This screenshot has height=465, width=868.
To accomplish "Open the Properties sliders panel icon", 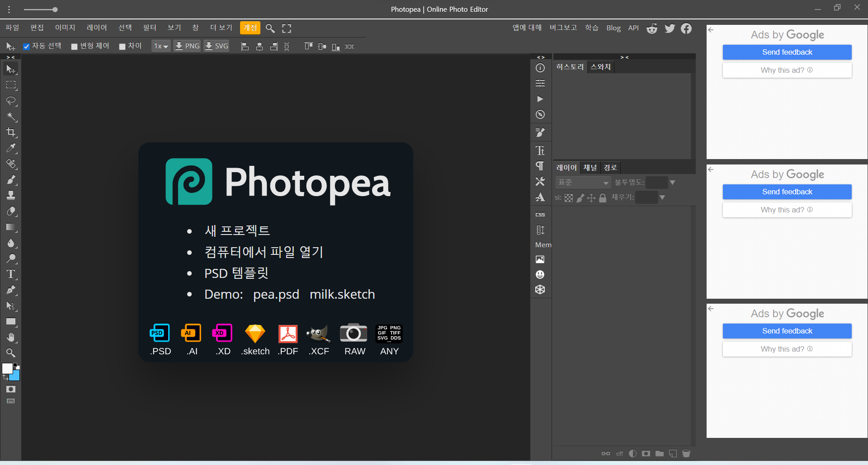I will coord(540,83).
